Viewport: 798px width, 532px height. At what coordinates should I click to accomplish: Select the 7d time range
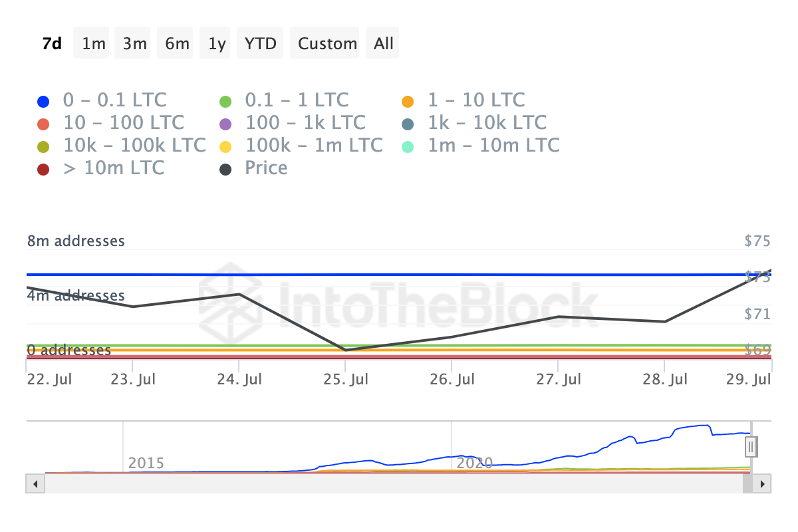pyautogui.click(x=52, y=44)
